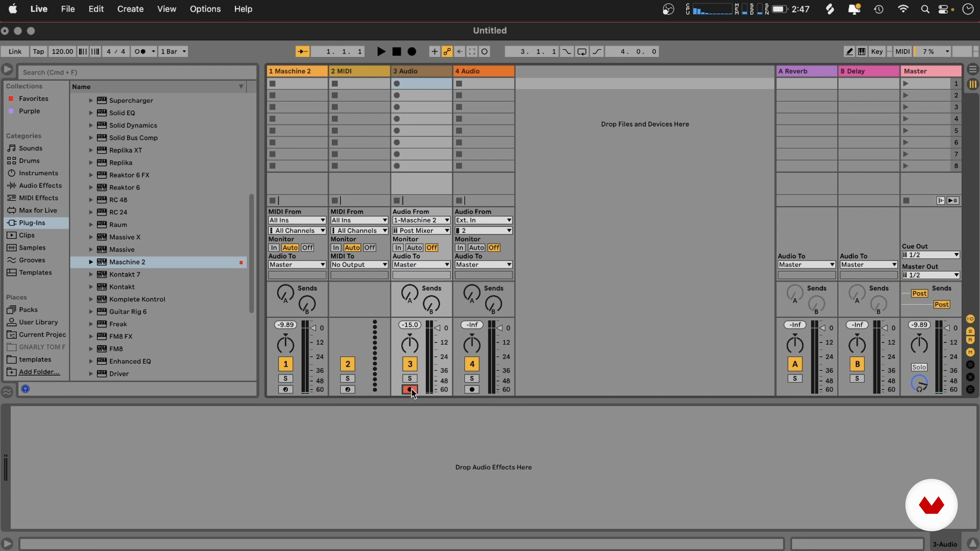The image size is (980, 551).
Task: Toggle the metronome button
Action: point(140,51)
